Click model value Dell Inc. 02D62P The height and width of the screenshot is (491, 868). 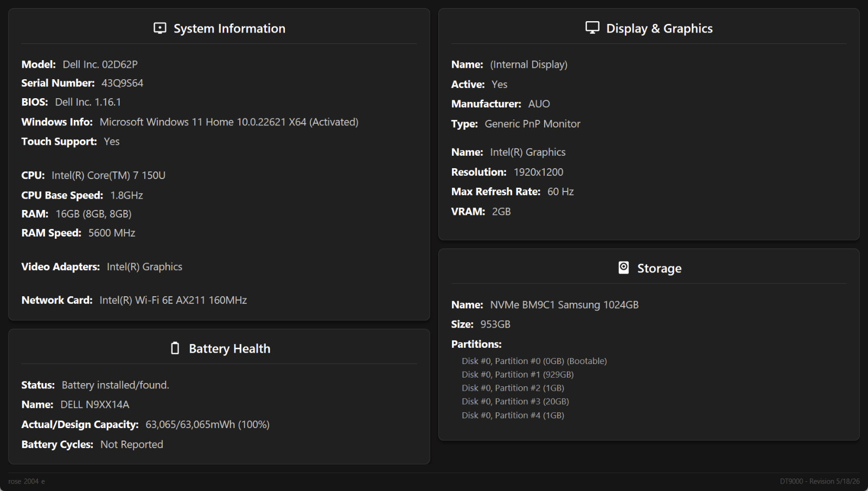pos(100,64)
